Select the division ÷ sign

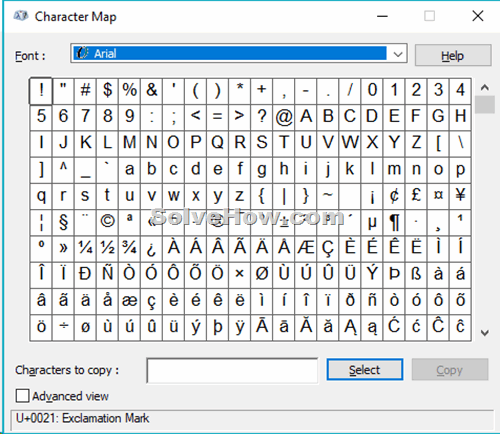coord(63,327)
